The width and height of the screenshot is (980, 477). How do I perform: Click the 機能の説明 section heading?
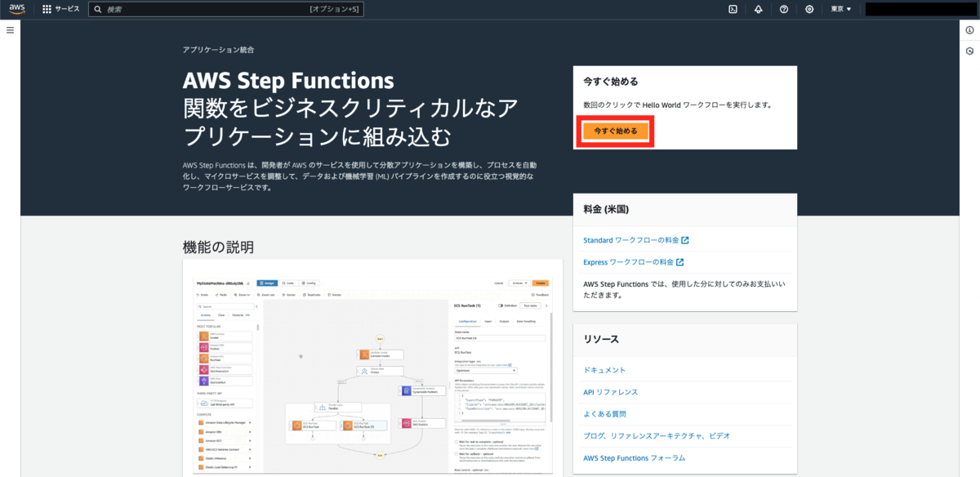tap(218, 246)
